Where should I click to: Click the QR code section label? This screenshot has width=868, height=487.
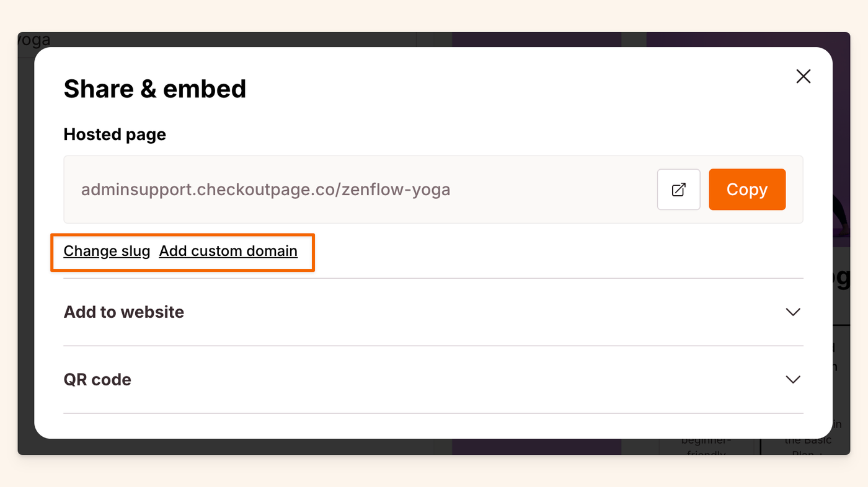pyautogui.click(x=97, y=379)
